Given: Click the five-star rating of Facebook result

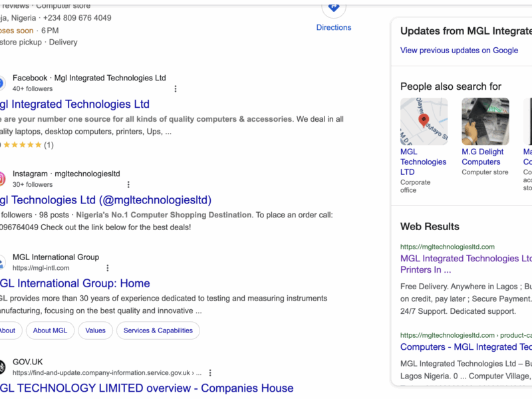Looking at the screenshot, I should 23,145.
